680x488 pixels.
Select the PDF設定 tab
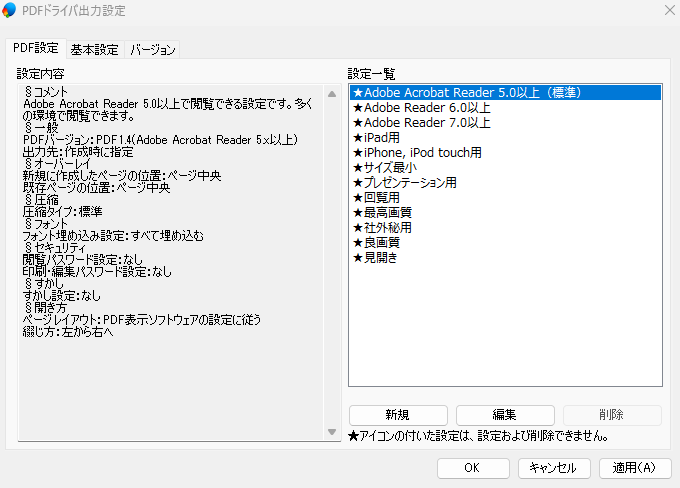(x=34, y=48)
